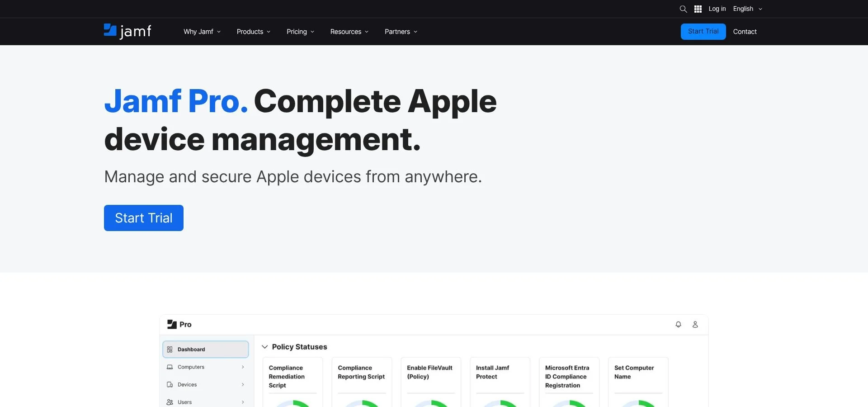The image size is (868, 407).
Task: Expand the Computers sidebar chevron
Action: 243,367
